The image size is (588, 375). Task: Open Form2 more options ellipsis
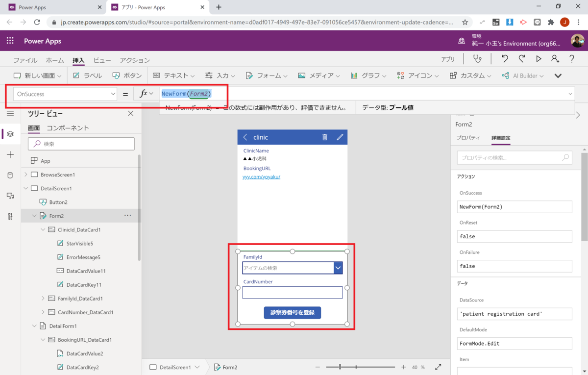point(128,216)
